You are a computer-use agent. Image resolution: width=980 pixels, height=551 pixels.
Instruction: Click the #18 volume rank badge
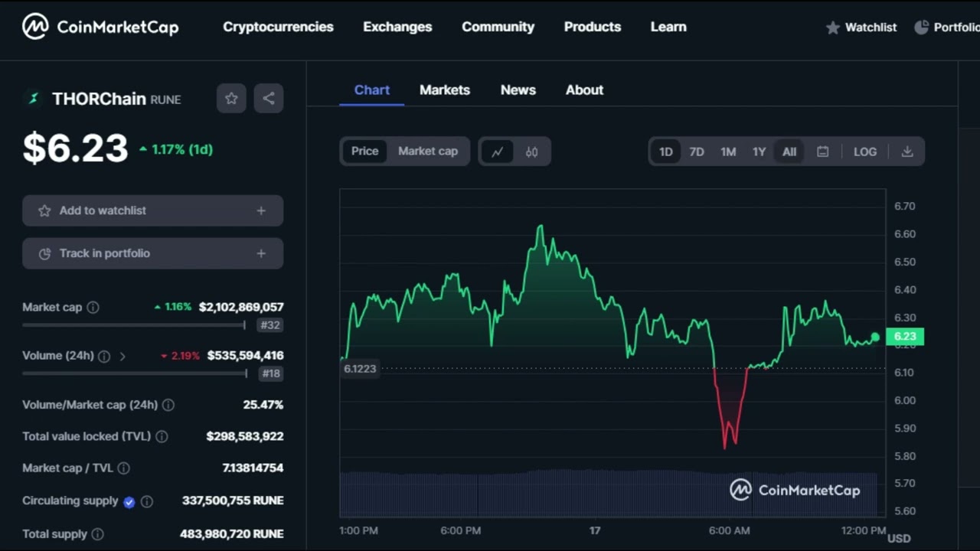pyautogui.click(x=270, y=373)
